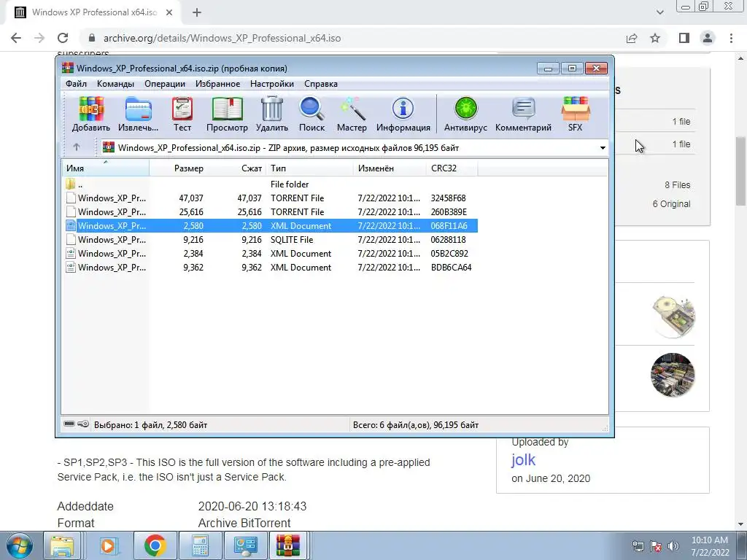The width and height of the screenshot is (747, 560).
Task: Open the round collection thumbnail with shelves
Action: (673, 375)
